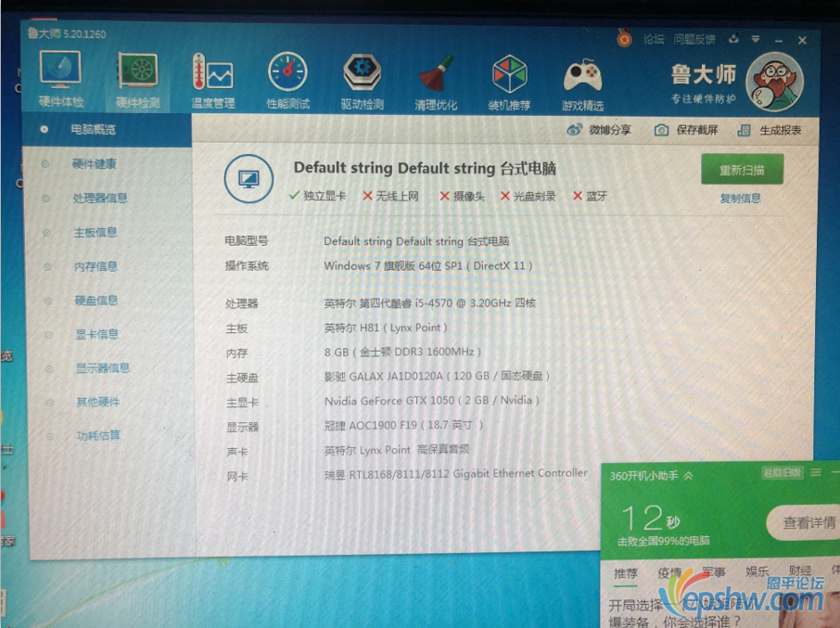Click the '英特尔 Lynx Point 高保真音频' value

pos(397,450)
